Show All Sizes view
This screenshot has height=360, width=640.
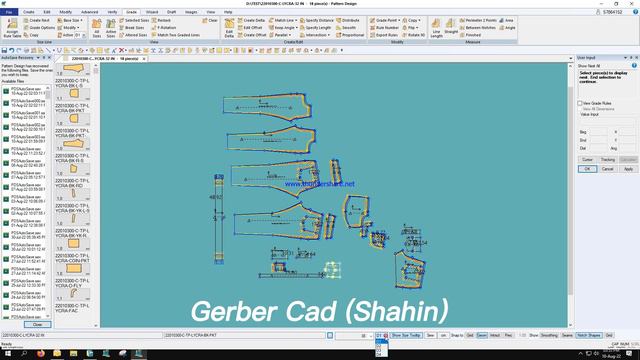97,28
